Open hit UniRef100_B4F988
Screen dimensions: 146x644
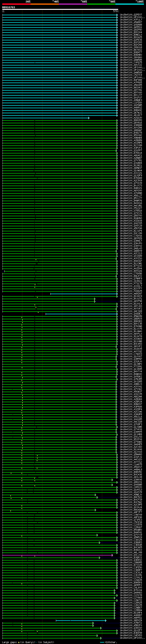point(131,80)
